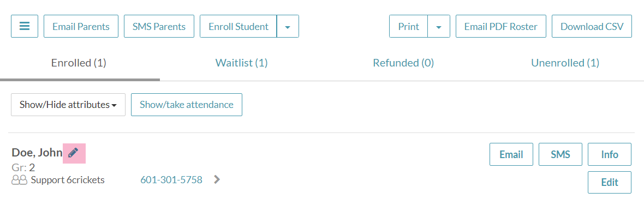This screenshot has width=644, height=211.
Task: Click the Edit button for John Doe
Action: pos(610,182)
